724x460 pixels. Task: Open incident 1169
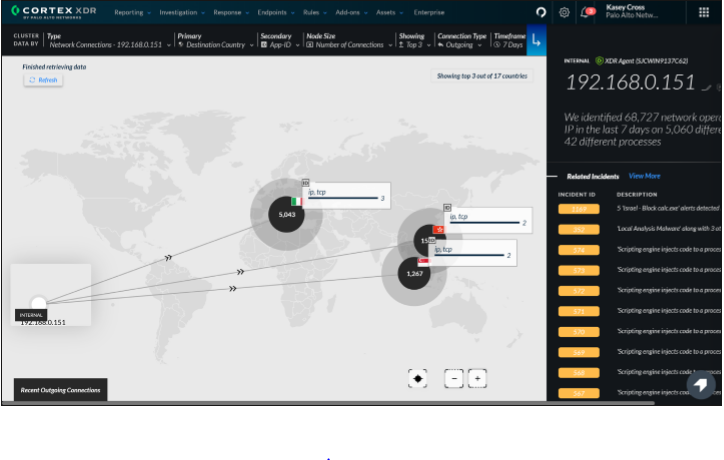coord(579,209)
